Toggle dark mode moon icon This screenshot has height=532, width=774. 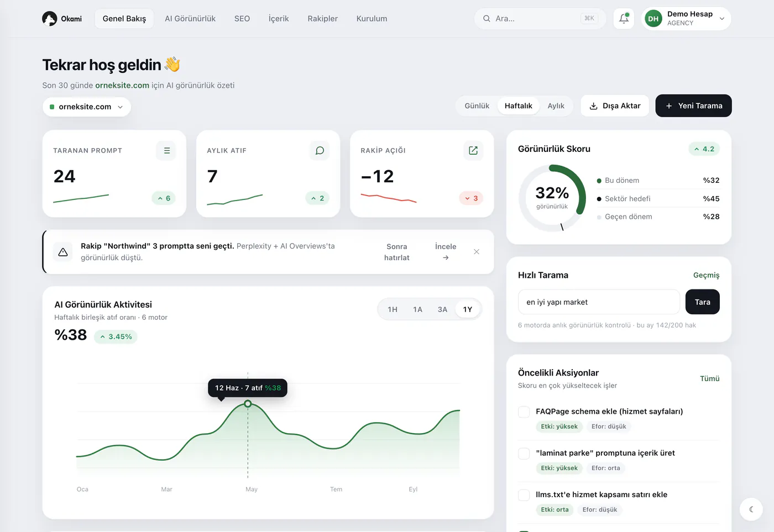[751, 509]
